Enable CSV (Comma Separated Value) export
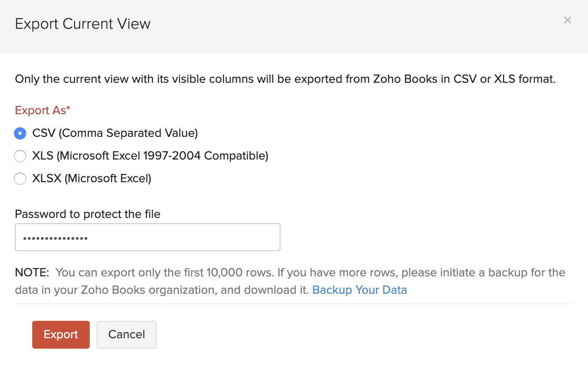This screenshot has height=367, width=588. pos(20,133)
